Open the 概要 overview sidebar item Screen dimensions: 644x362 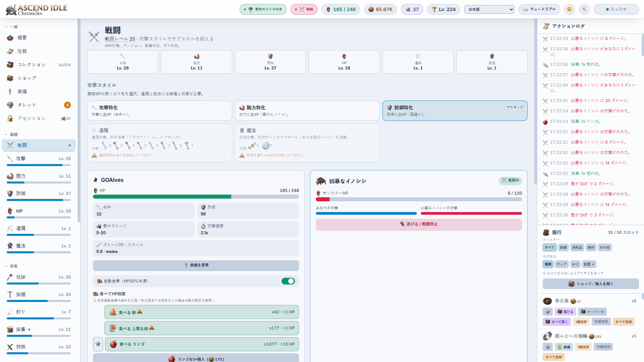coord(39,38)
